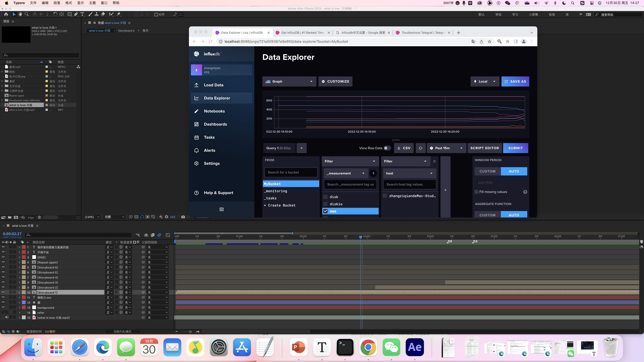Click the Search for a bucket field
The height and width of the screenshot is (362, 644).
click(291, 172)
